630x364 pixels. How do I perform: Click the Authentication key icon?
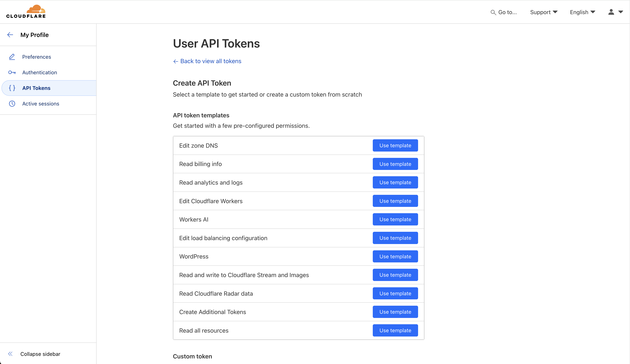coord(12,72)
